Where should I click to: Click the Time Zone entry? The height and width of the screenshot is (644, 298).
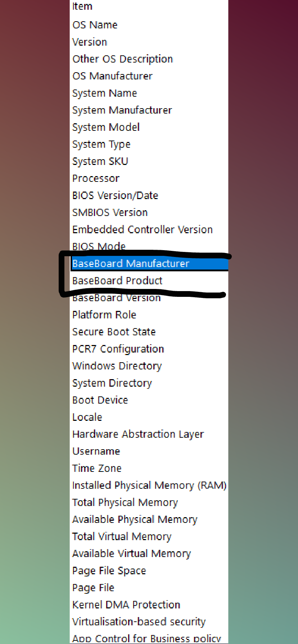tap(149, 468)
